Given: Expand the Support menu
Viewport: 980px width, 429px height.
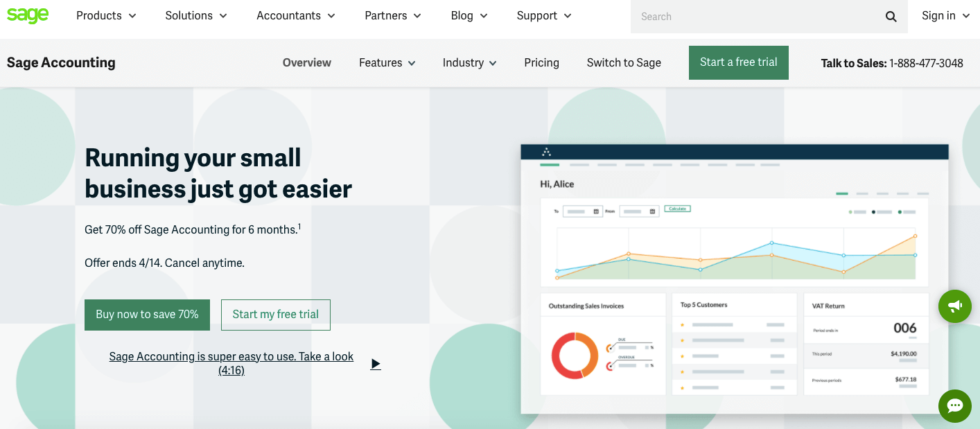Looking at the screenshot, I should pos(544,15).
